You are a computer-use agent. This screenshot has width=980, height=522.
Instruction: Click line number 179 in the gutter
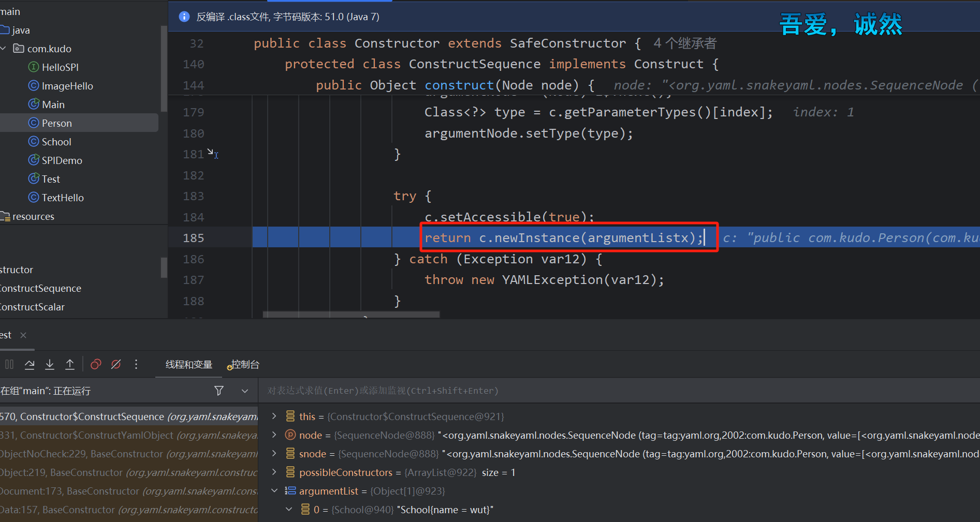(194, 112)
